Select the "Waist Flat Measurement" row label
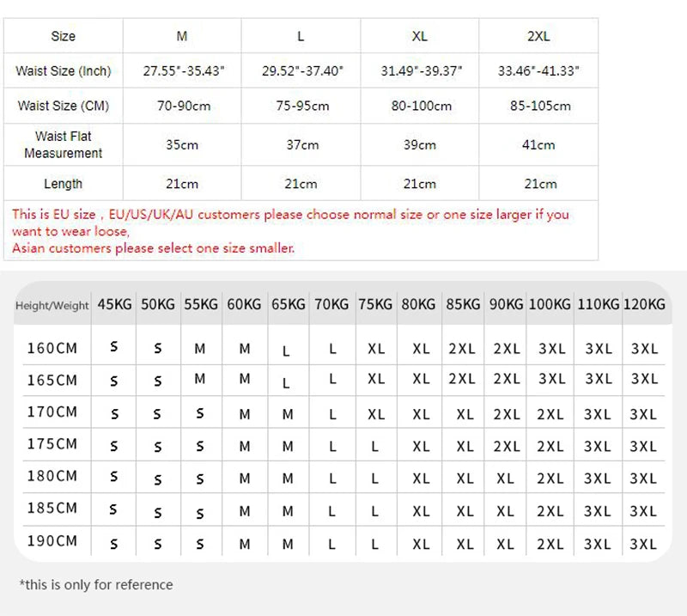 click(64, 144)
